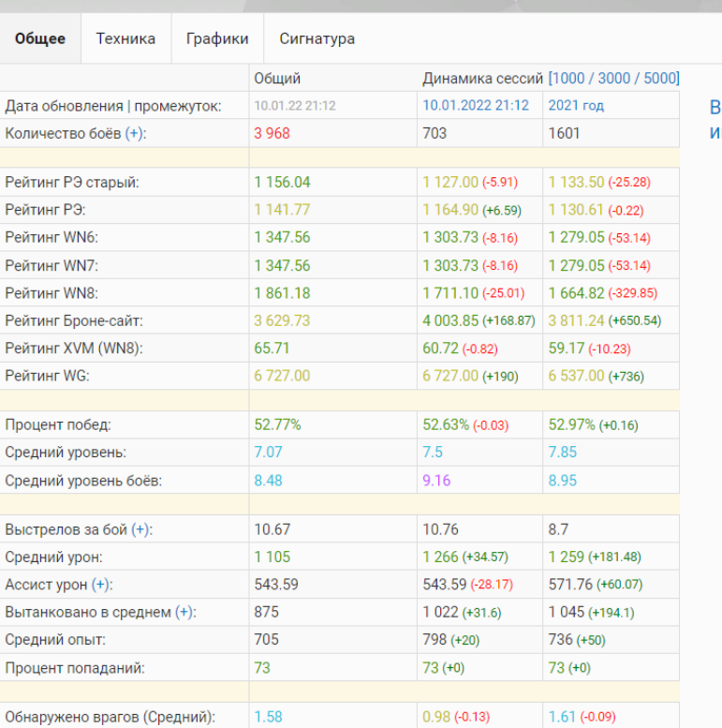This screenshot has width=722, height=728.
Task: Go to the Общее tab
Action: [40, 39]
